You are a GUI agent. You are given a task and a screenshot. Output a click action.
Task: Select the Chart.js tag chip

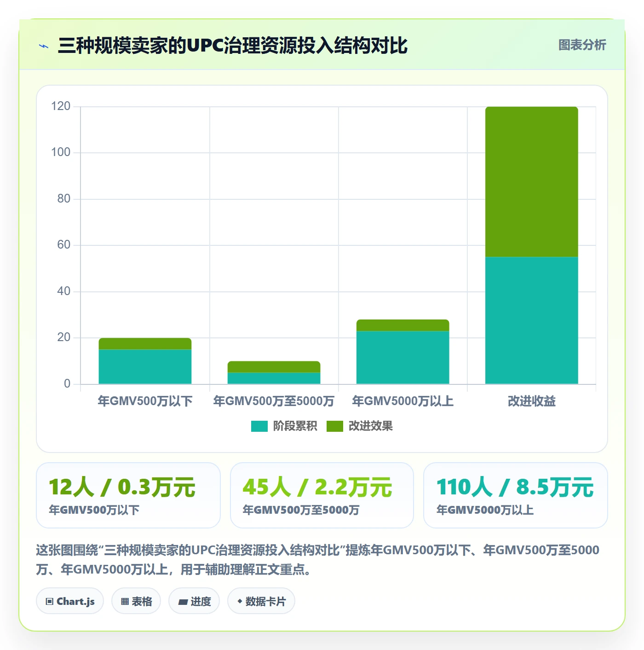[70, 601]
